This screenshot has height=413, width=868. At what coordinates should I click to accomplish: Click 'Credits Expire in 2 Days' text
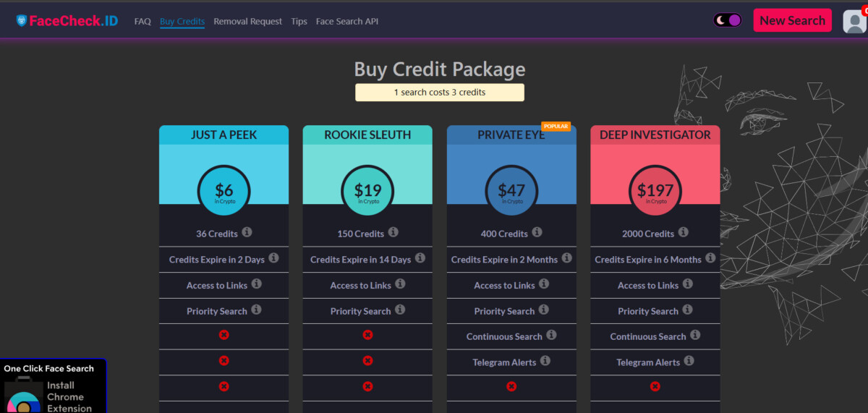(x=217, y=260)
